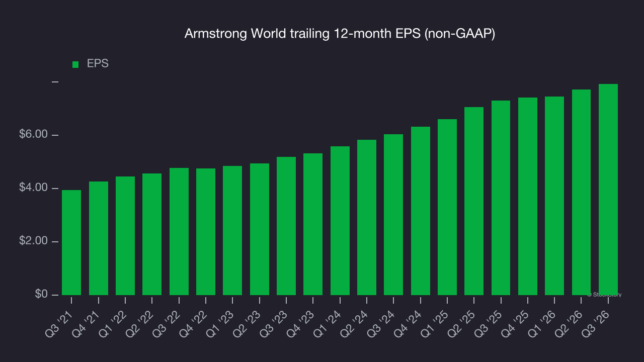Select the "$2.00" y-axis label
Screen dimensions: 644x362
33,241
